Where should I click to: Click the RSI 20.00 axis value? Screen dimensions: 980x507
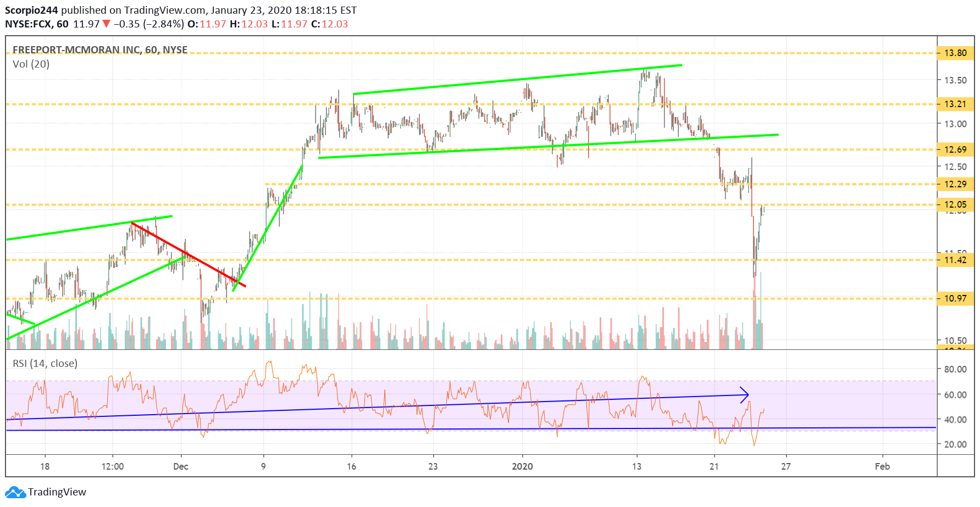(x=955, y=444)
